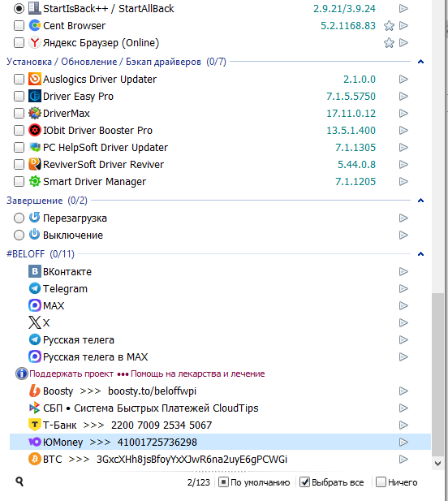Click the star icon next to Яндекс Браузер
Image resolution: width=448 pixels, height=501 pixels.
pos(389,43)
